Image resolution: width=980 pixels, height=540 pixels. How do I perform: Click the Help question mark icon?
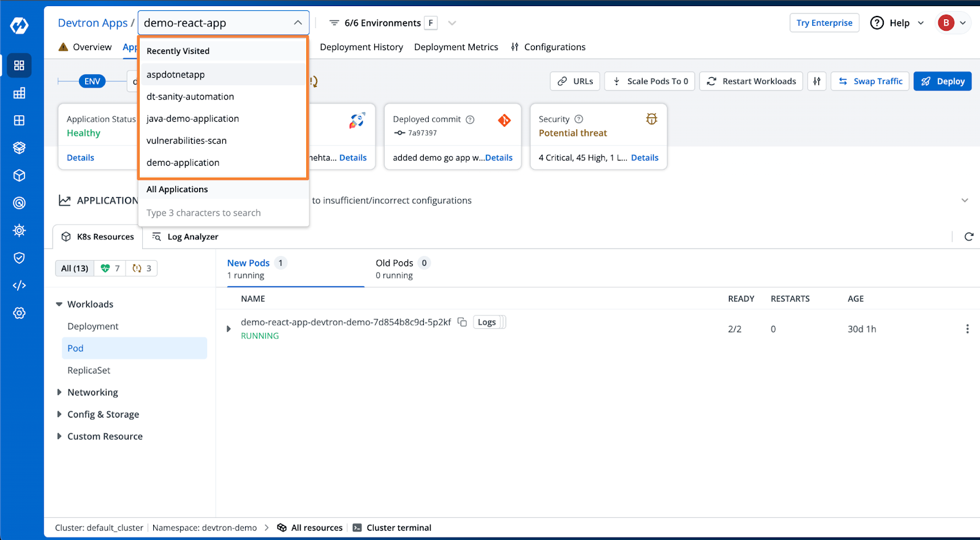tap(877, 23)
